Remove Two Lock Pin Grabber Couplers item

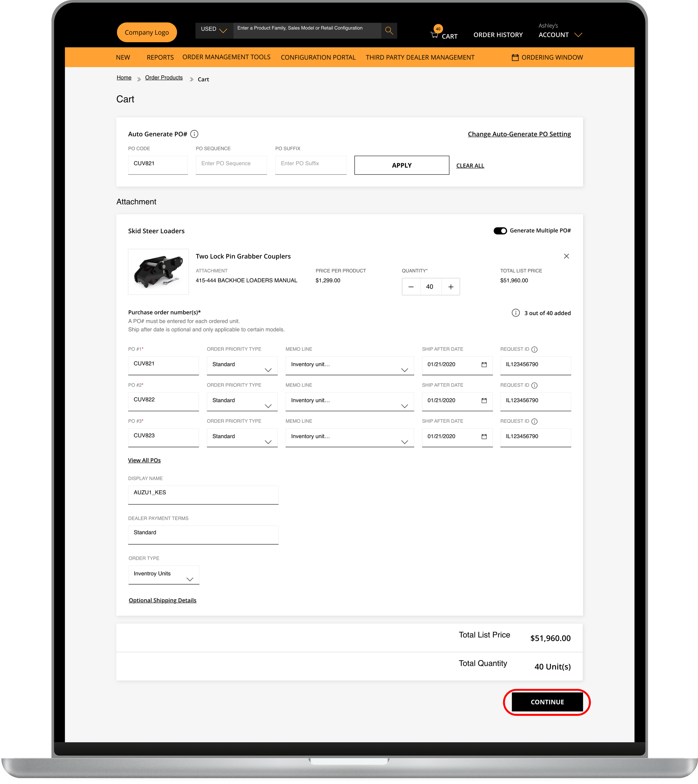[x=566, y=256]
